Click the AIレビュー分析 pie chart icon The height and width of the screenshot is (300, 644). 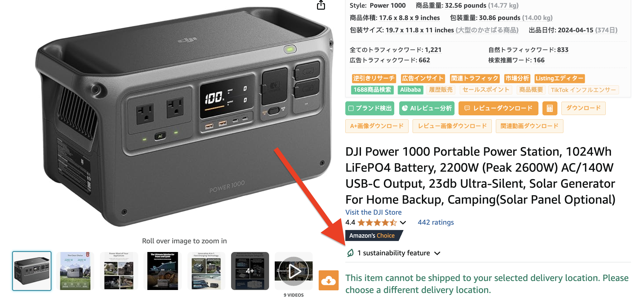pyautogui.click(x=405, y=108)
